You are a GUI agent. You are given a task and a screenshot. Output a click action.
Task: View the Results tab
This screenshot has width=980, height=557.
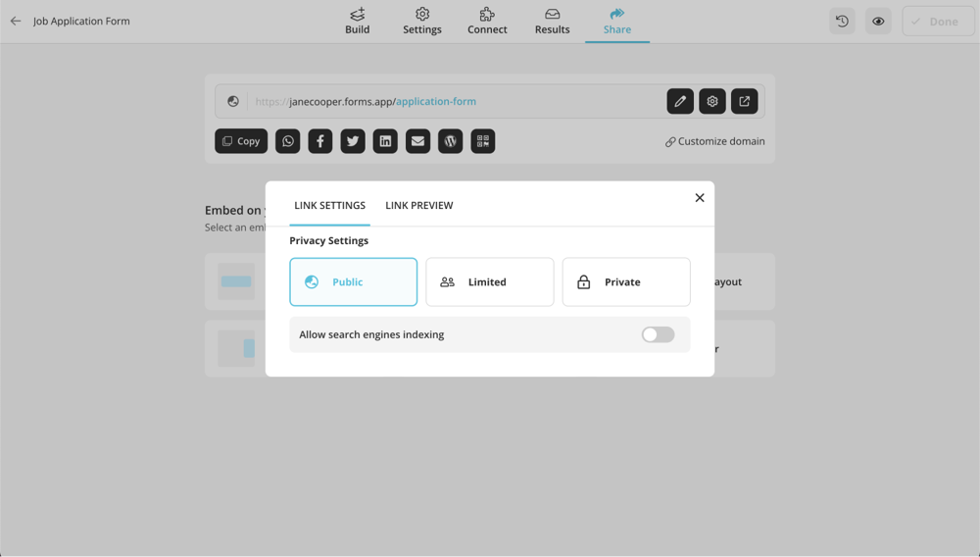pyautogui.click(x=552, y=22)
